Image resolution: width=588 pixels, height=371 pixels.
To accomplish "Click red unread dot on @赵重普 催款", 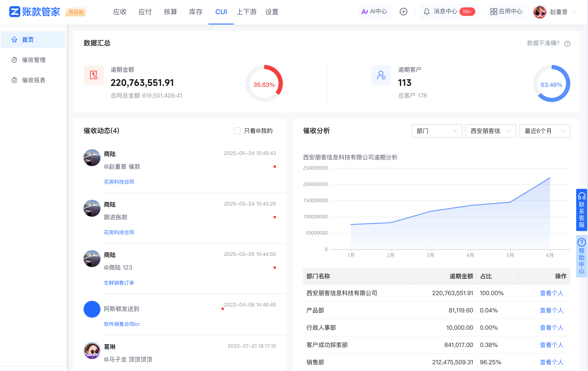I will coord(275,167).
